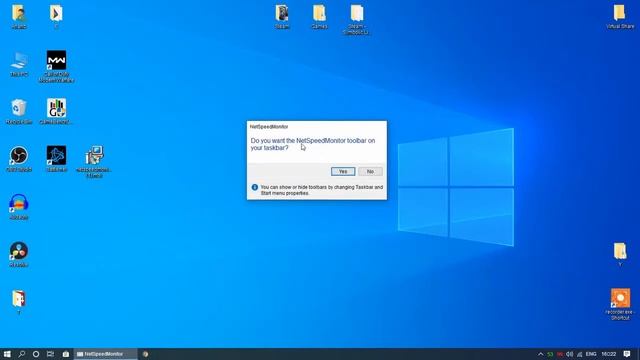Open Cortana circle on taskbar
The image size is (640, 360).
click(x=36, y=354)
